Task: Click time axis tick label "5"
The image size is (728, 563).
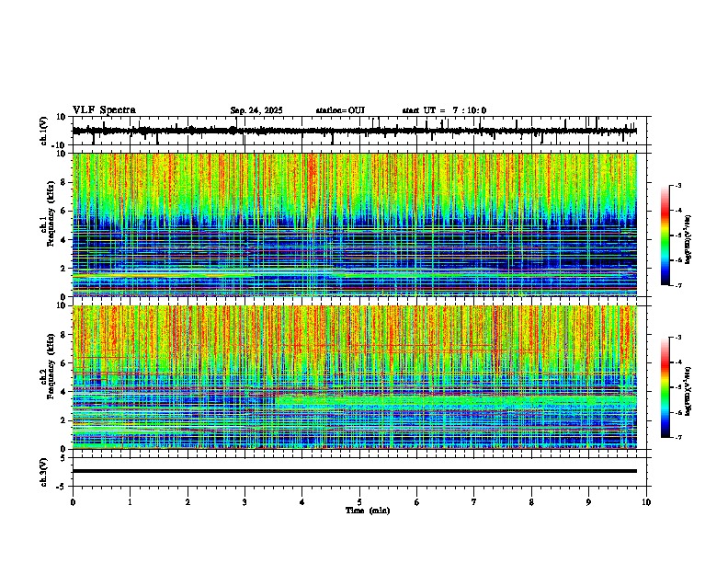Action: pos(359,502)
